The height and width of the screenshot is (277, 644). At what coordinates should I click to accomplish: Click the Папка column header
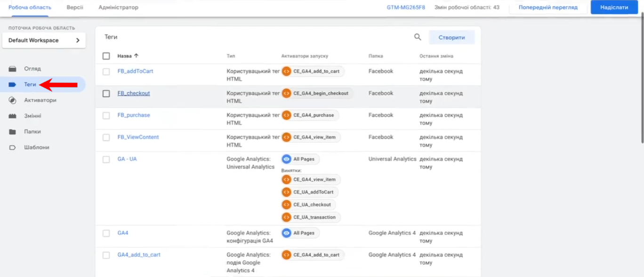coord(376,56)
